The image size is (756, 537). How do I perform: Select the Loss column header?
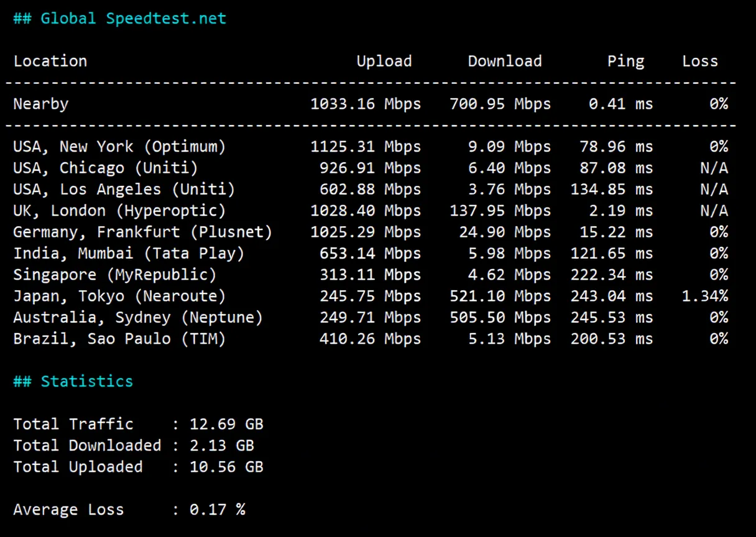699,61
